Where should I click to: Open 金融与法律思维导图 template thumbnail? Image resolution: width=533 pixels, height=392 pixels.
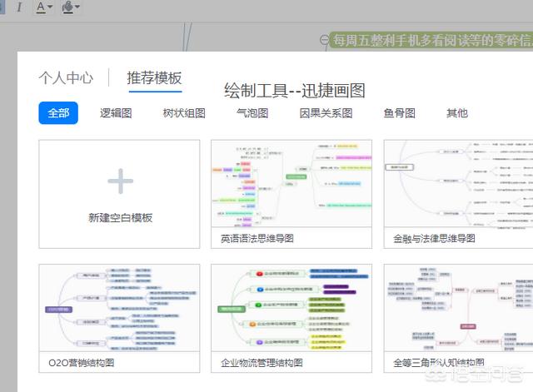459,183
